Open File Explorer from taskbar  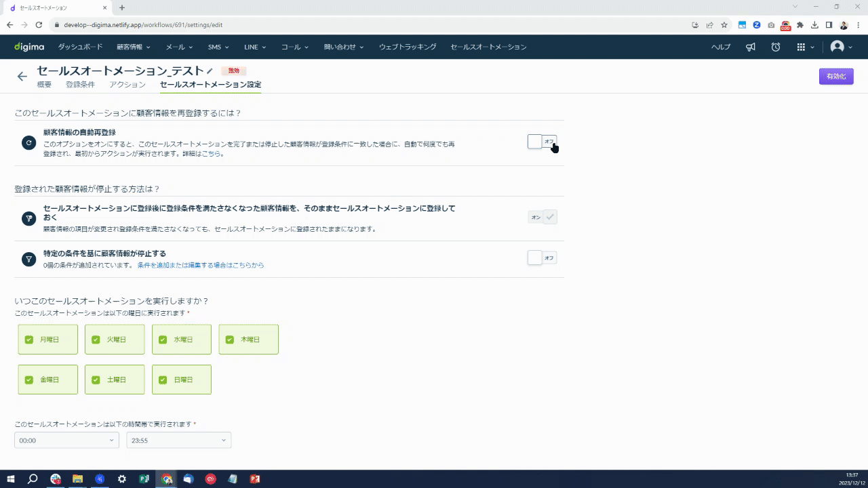(x=77, y=479)
